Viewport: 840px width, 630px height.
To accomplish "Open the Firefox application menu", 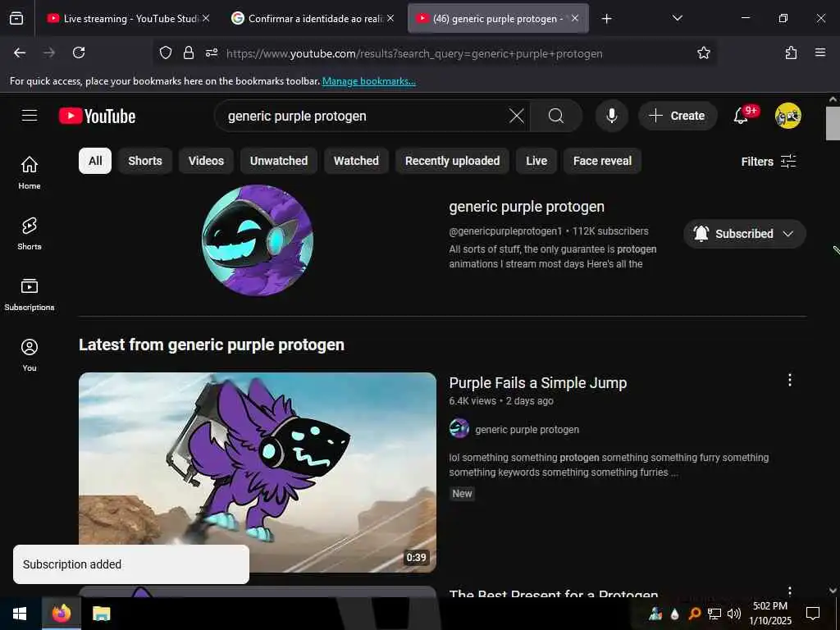I will (x=820, y=52).
